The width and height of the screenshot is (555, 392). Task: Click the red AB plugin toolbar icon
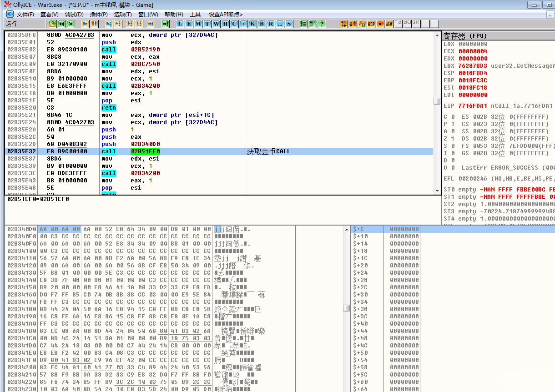362,24
